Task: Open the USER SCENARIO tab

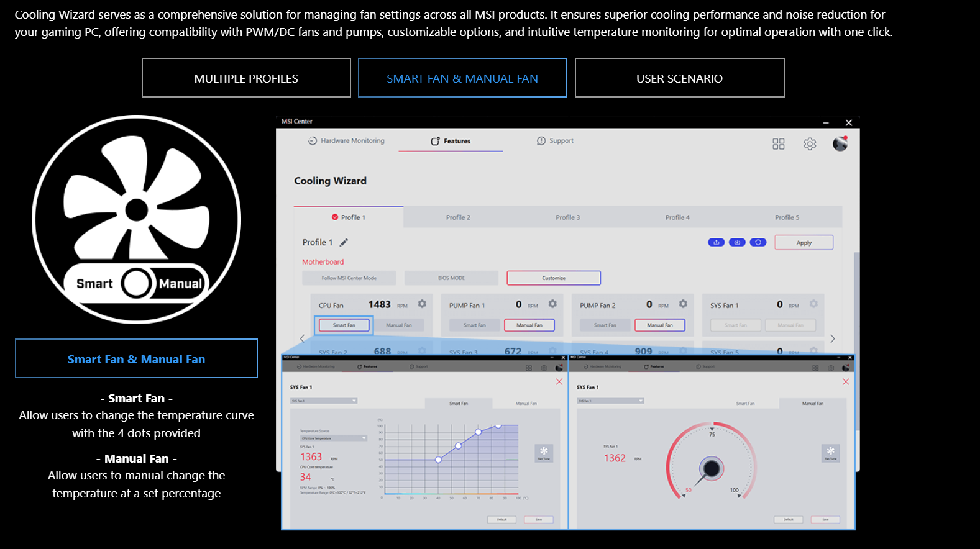Action: tap(679, 78)
